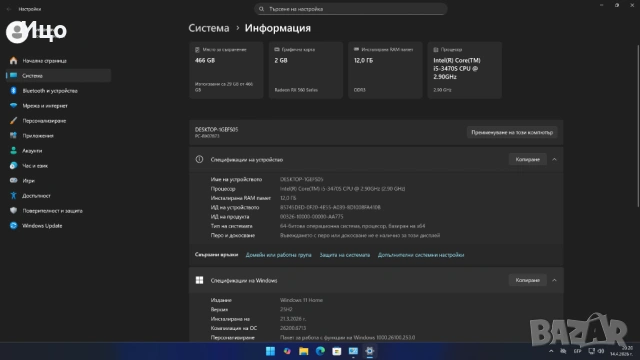The width and height of the screenshot is (640, 360).
Task: Open Домейн или работна група link
Action: 278,255
